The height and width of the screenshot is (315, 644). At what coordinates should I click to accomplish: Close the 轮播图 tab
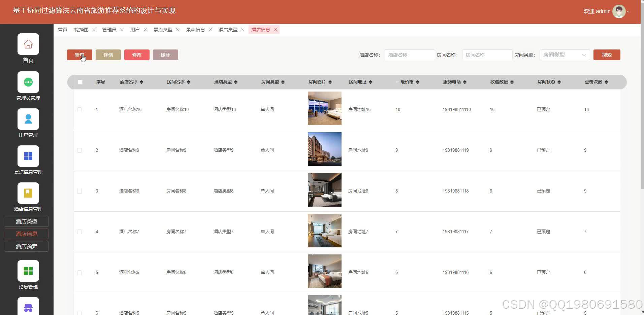click(94, 30)
